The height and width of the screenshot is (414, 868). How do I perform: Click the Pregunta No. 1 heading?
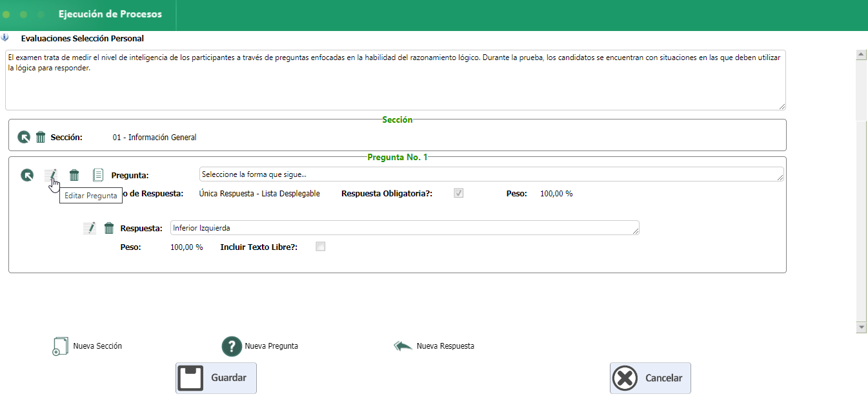(398, 157)
